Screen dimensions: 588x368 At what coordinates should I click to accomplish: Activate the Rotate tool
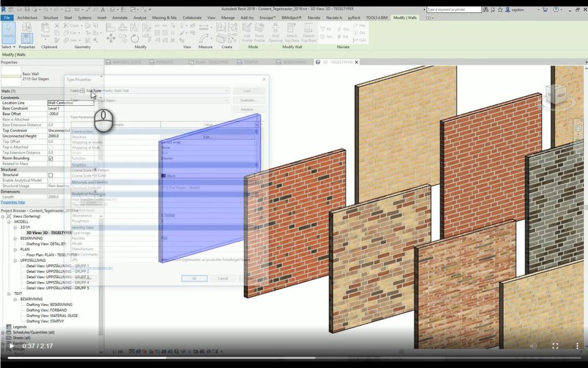[x=134, y=39]
